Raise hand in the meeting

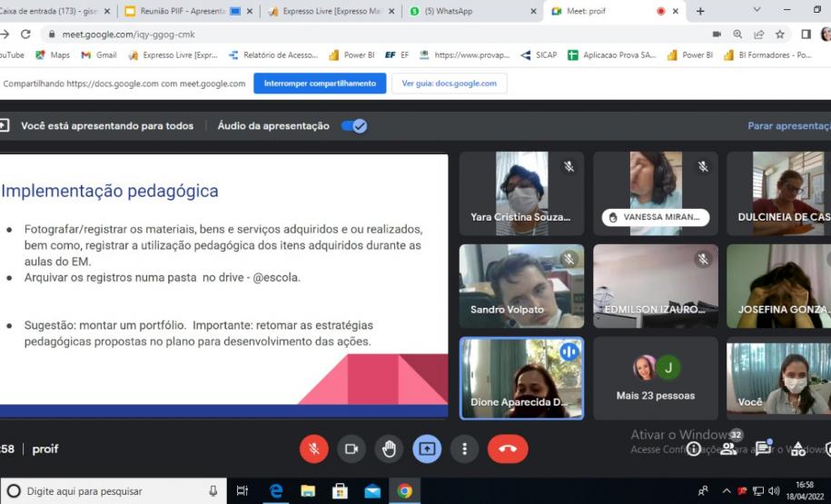coord(390,449)
